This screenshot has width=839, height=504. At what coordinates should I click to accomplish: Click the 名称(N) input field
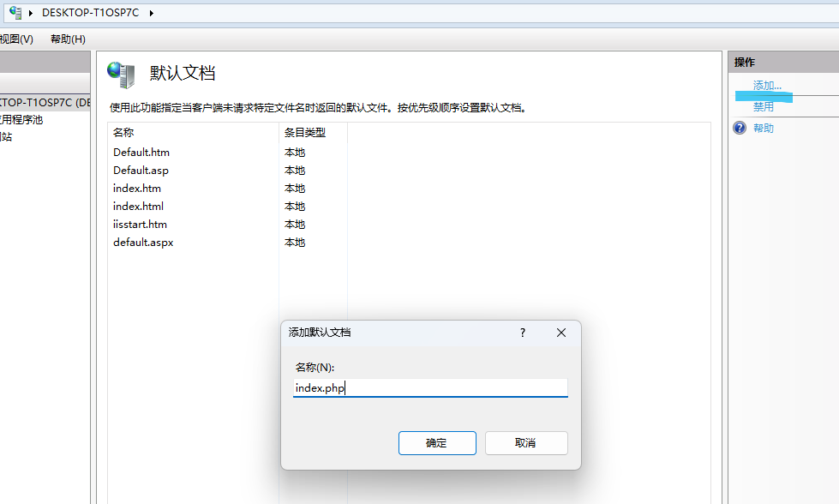[x=430, y=388]
